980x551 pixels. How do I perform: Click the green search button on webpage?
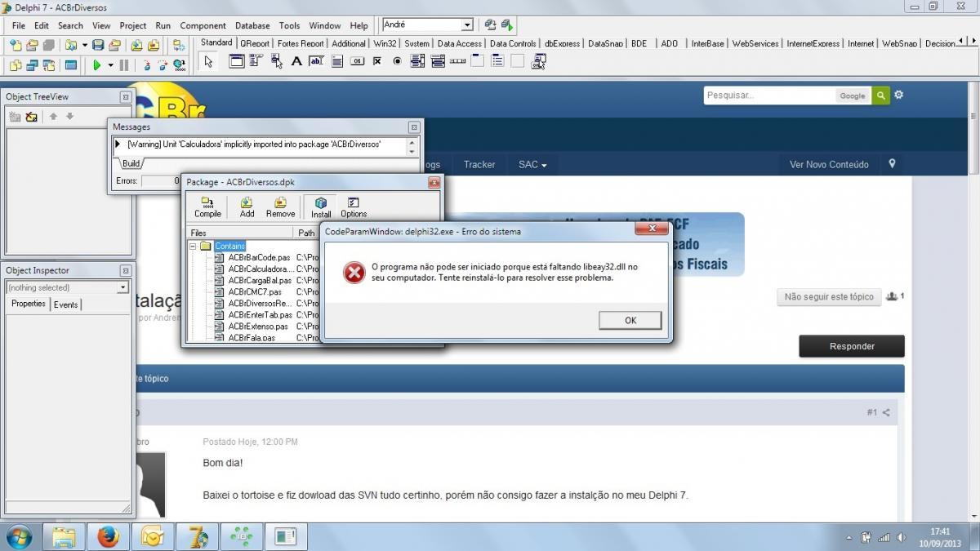880,96
